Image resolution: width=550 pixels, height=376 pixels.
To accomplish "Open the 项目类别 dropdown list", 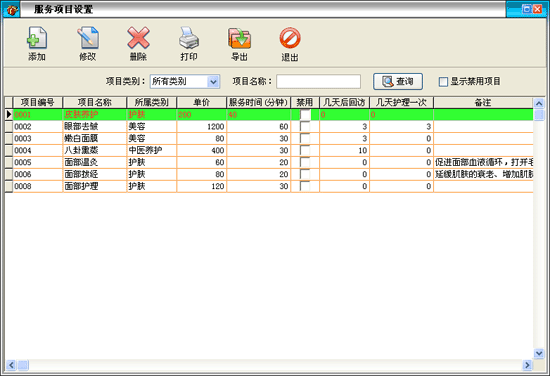I will pyautogui.click(x=213, y=82).
